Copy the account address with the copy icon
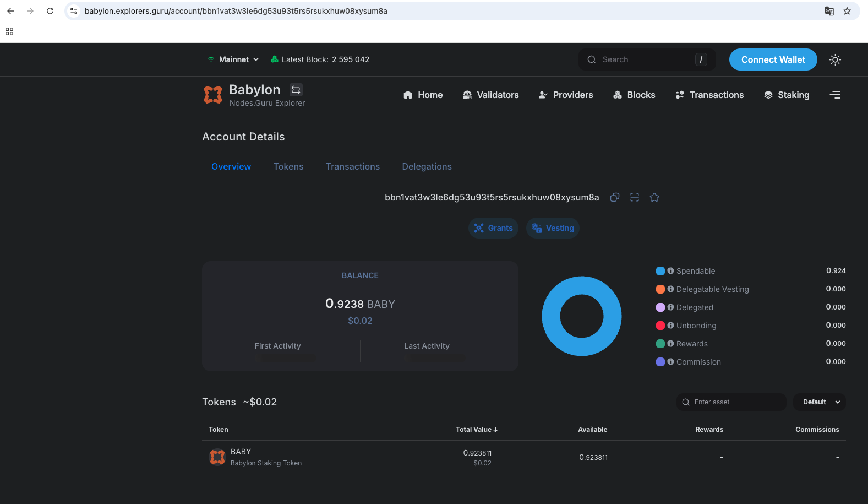Viewport: 868px width, 504px height. point(615,197)
